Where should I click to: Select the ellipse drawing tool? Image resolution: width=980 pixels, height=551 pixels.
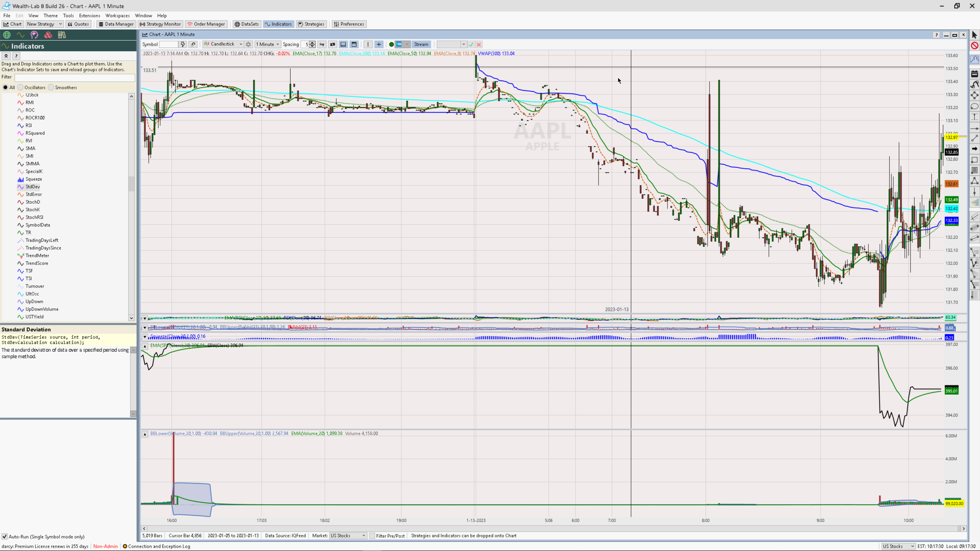click(x=974, y=106)
